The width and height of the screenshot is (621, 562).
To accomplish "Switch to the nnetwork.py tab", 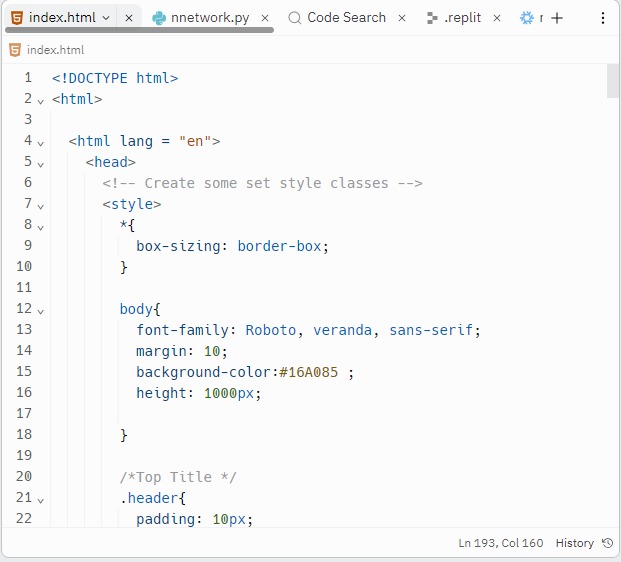I will 210,18.
